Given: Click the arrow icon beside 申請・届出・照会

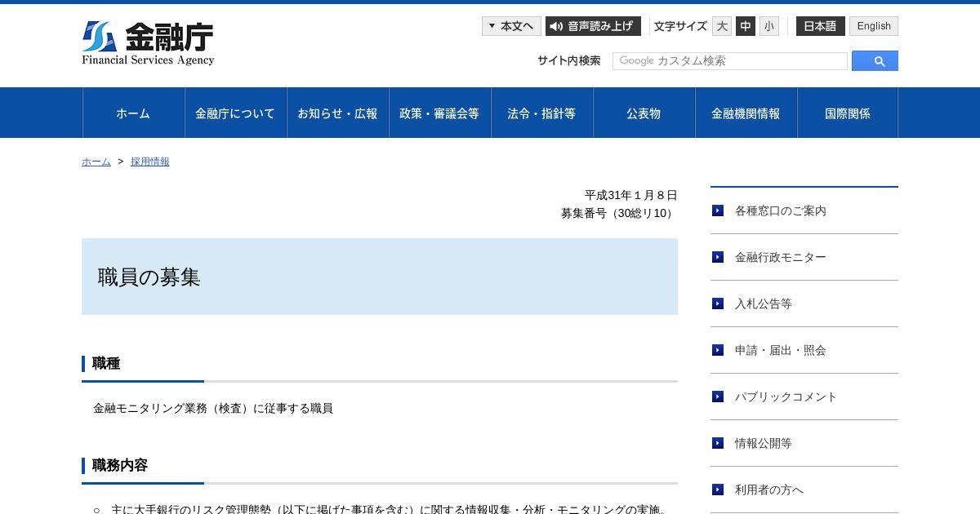Looking at the screenshot, I should click(x=718, y=350).
